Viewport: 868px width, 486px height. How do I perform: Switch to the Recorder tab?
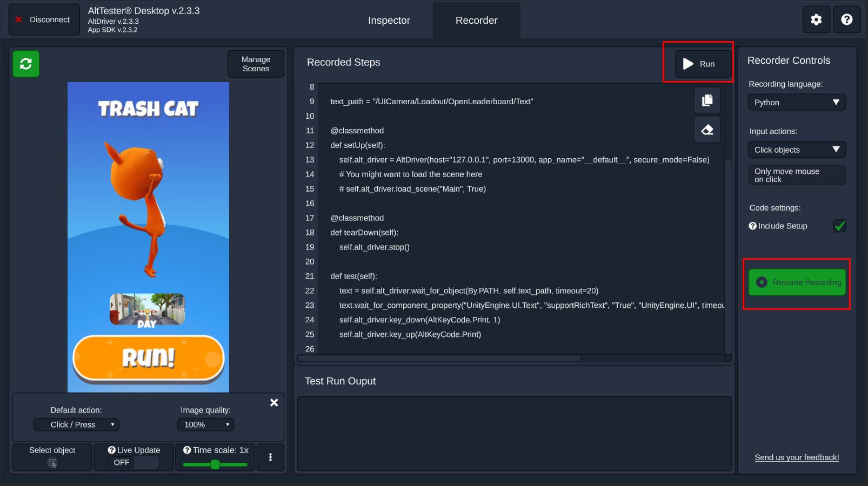(x=477, y=21)
